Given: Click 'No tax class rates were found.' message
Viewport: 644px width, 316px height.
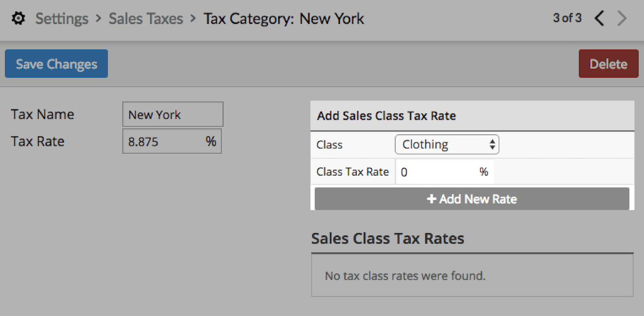Looking at the screenshot, I should (405, 276).
